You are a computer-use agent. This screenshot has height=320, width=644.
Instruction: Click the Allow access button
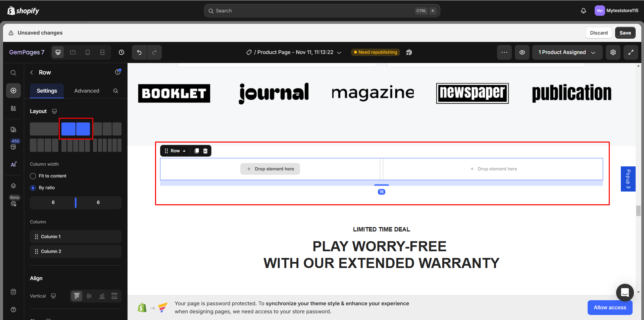pos(609,308)
